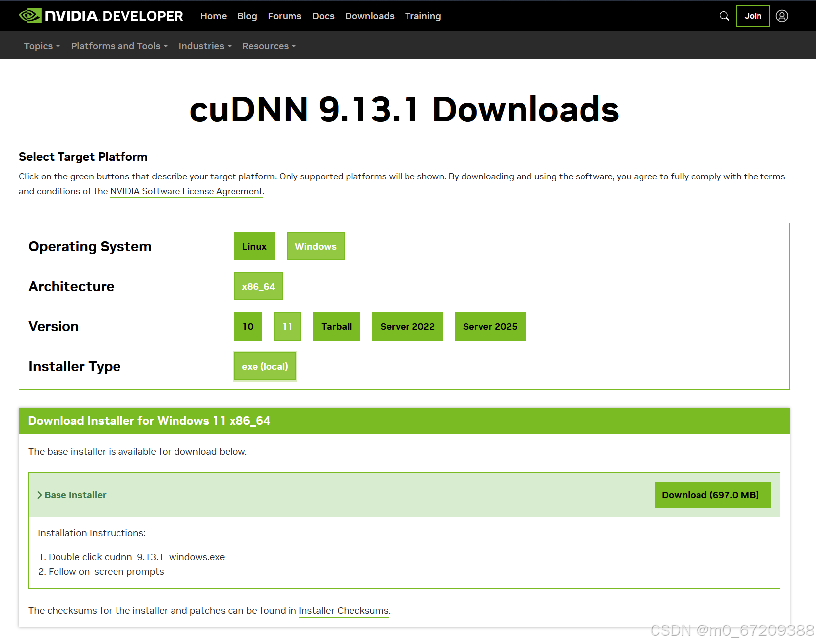The image size is (816, 644).
Task: Open the Installer Checksums link
Action: tap(344, 610)
